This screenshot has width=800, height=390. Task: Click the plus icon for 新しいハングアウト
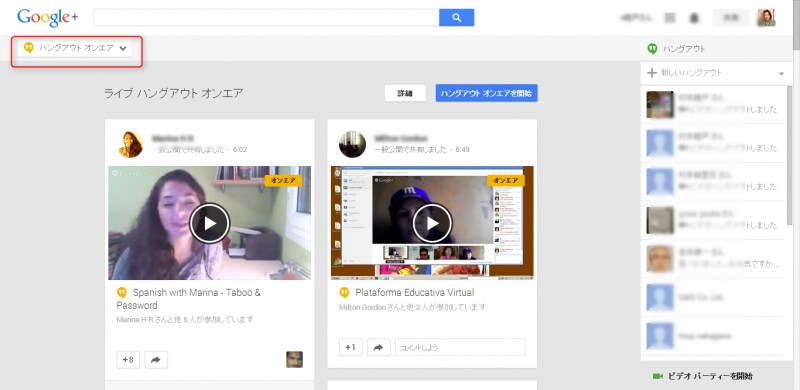click(x=652, y=73)
